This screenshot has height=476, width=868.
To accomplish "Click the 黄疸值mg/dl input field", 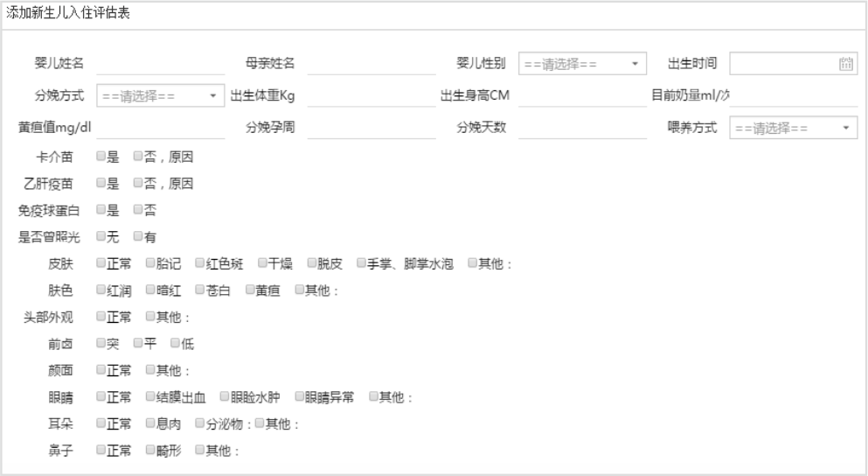I will (160, 128).
